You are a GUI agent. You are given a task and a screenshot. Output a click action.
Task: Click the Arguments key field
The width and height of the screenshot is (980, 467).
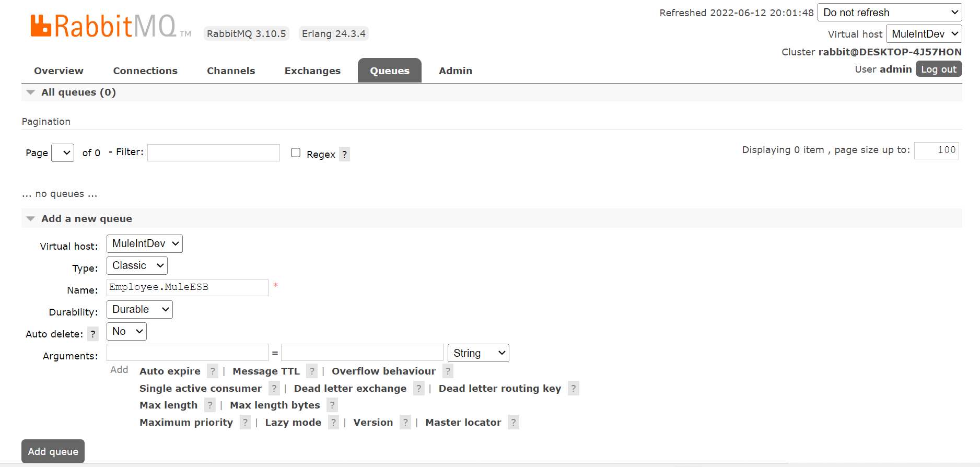point(188,353)
